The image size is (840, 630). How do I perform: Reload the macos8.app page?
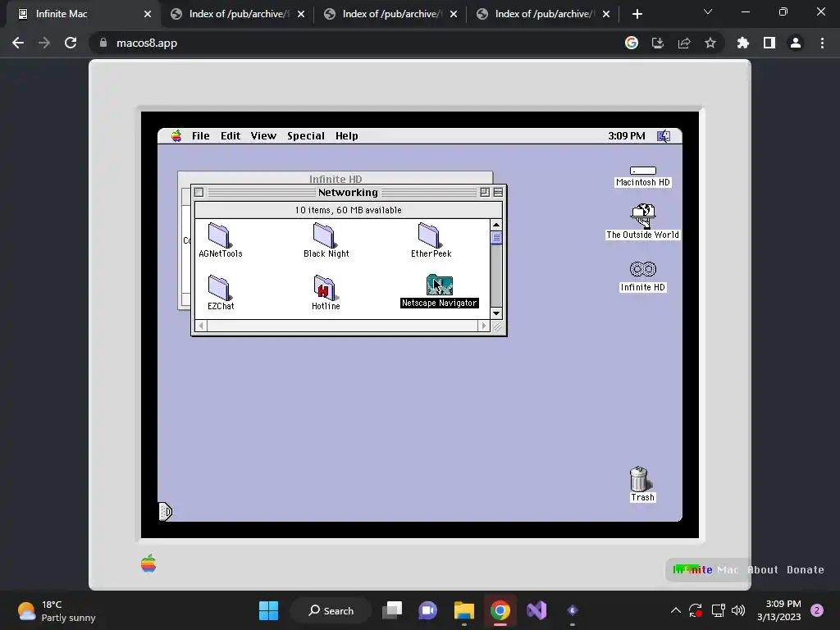click(x=71, y=43)
